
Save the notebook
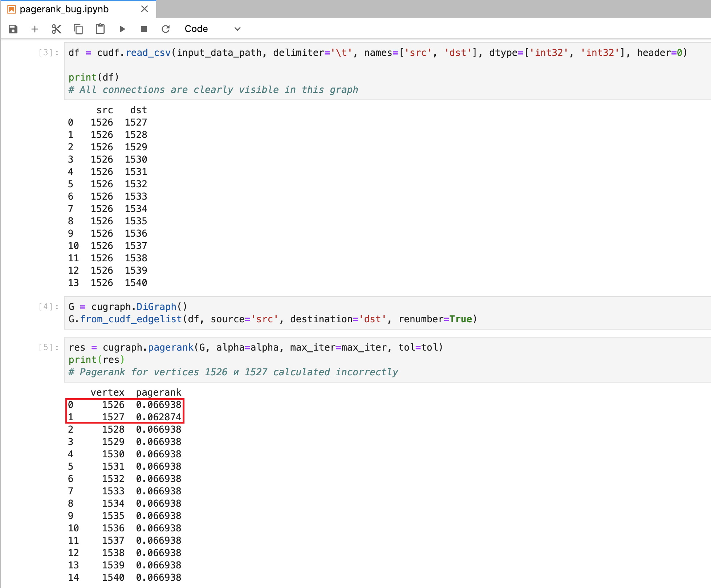[13, 29]
